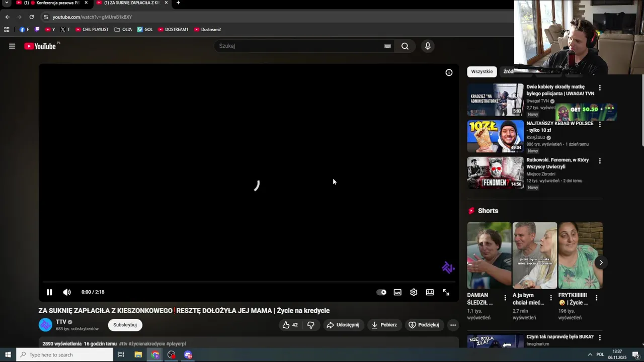Viewport: 644px width, 362px height.
Task: Click Podziękuj thanks button
Action: click(x=424, y=325)
